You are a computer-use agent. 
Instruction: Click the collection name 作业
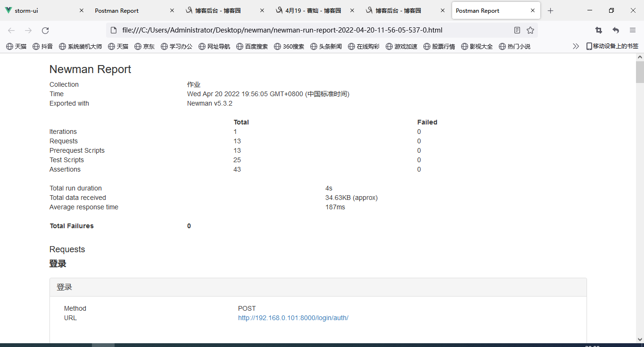coord(194,84)
